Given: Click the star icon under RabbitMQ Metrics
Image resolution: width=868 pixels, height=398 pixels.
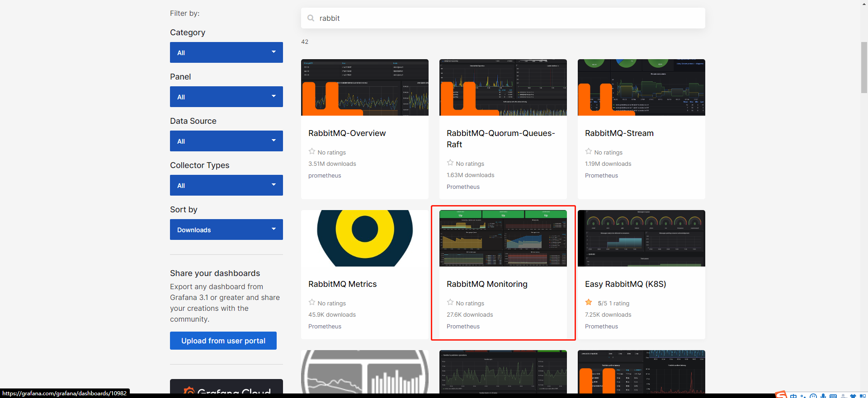Looking at the screenshot, I should [312, 302].
